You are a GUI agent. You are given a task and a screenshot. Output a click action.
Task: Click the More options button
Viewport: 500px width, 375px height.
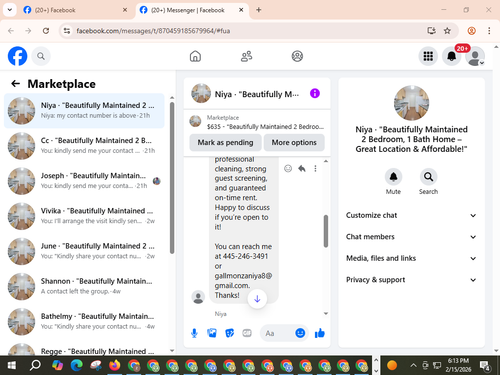click(294, 142)
